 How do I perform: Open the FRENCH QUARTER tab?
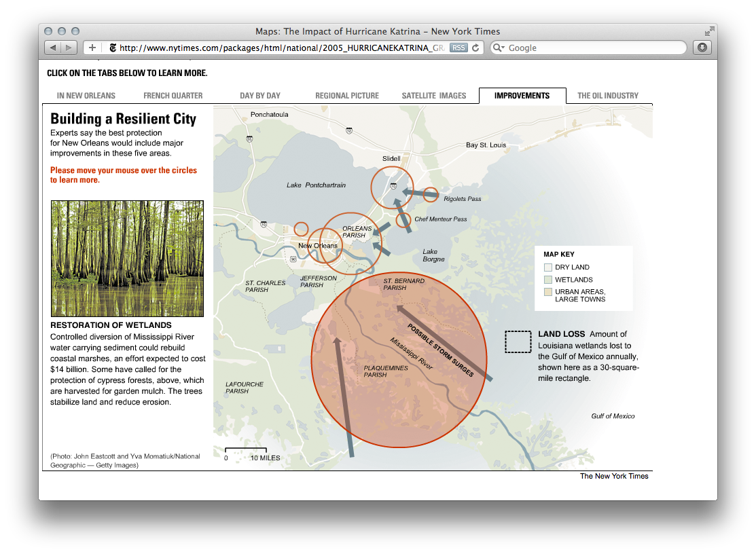173,96
